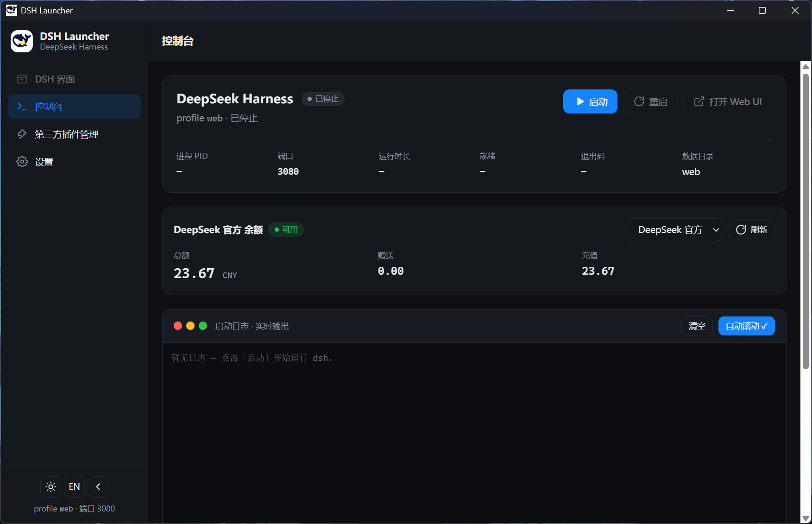Click the plugin puzzle icon in sidebar
The image size is (812, 524).
click(22, 134)
